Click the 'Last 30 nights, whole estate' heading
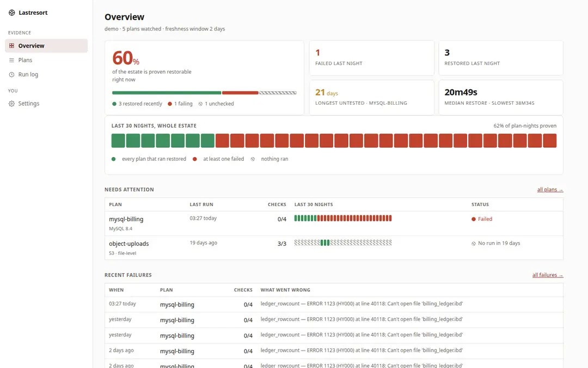Screen dimensions: 588x368 (154, 126)
